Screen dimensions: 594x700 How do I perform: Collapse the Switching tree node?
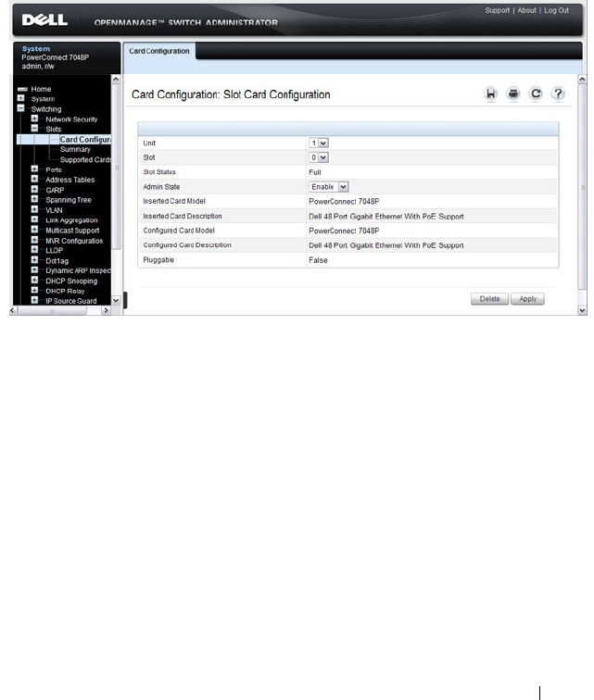pyautogui.click(x=20, y=108)
